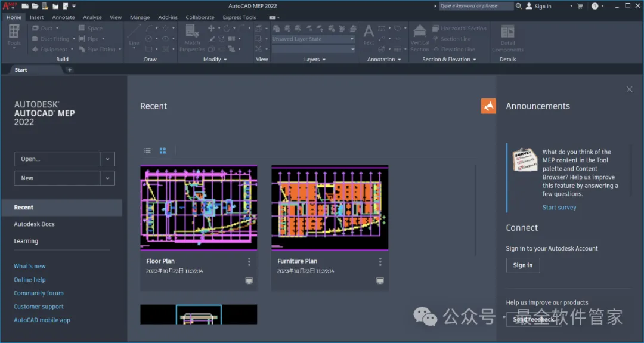Screen dimensions: 644x343
Task: Open the quick access toolbar customize dropdown
Action: click(74, 6)
